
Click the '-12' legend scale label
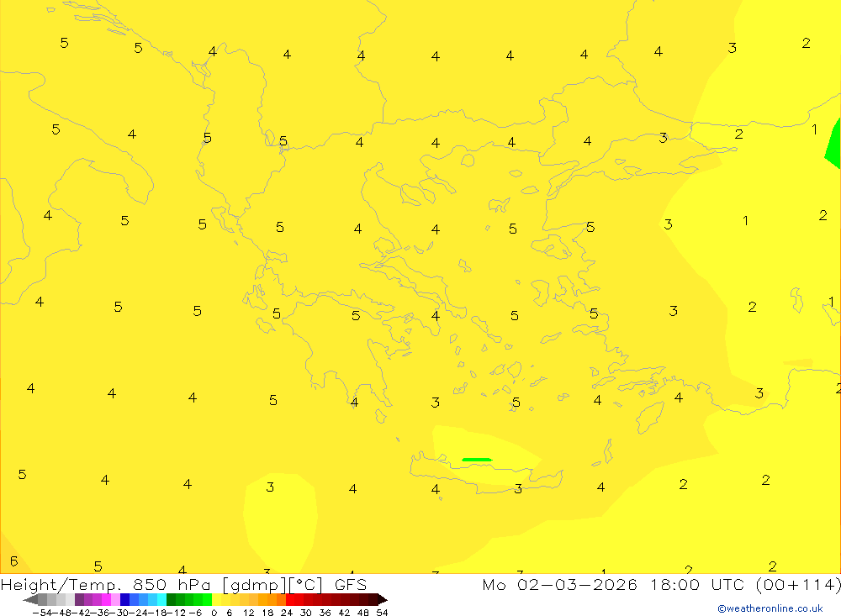pos(176,613)
